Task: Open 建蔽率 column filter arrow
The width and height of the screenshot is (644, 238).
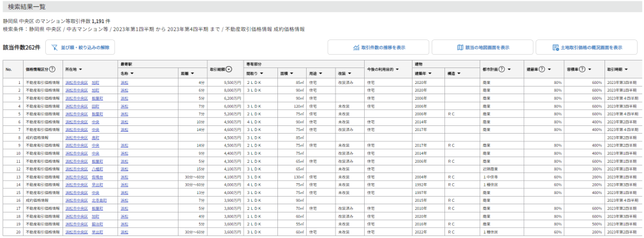Action: point(549,69)
